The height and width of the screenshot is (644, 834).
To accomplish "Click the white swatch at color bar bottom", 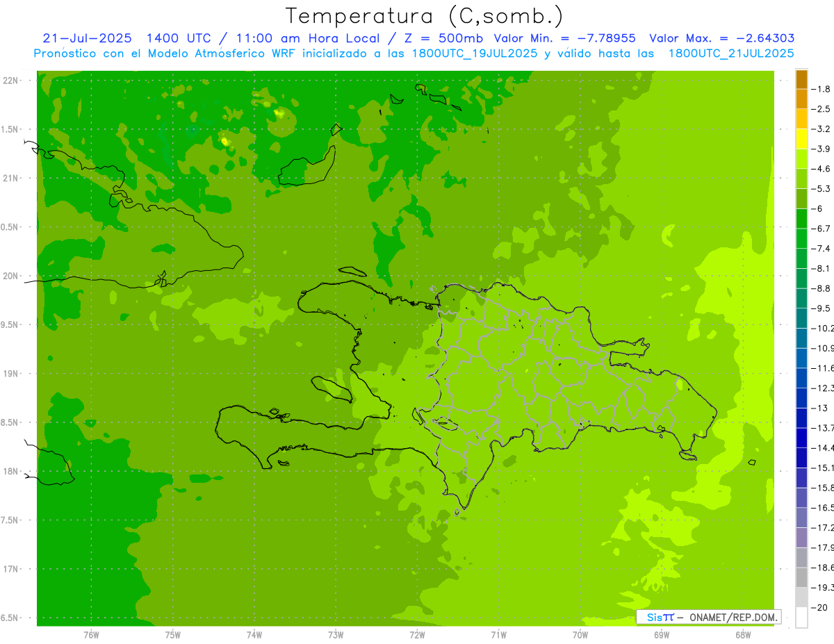I will coord(801,617).
